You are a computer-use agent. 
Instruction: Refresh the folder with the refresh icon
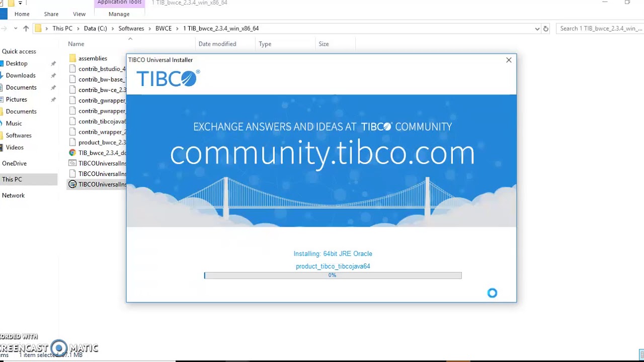(546, 29)
